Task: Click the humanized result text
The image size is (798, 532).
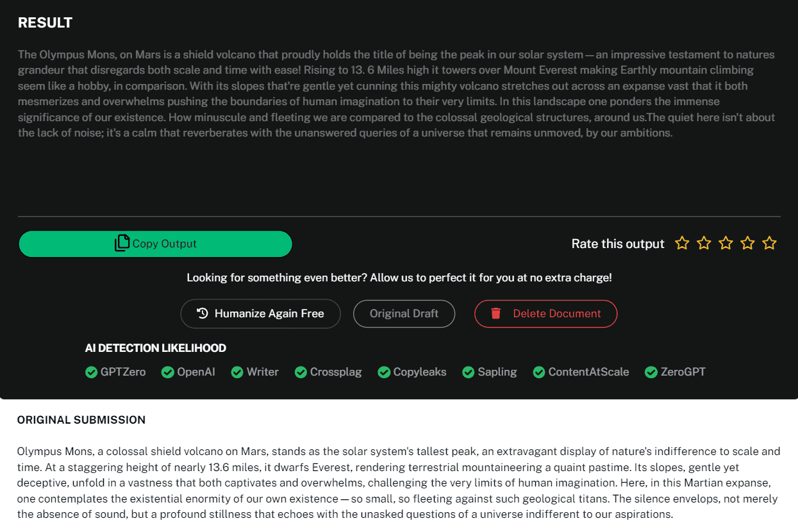Action: point(396,94)
